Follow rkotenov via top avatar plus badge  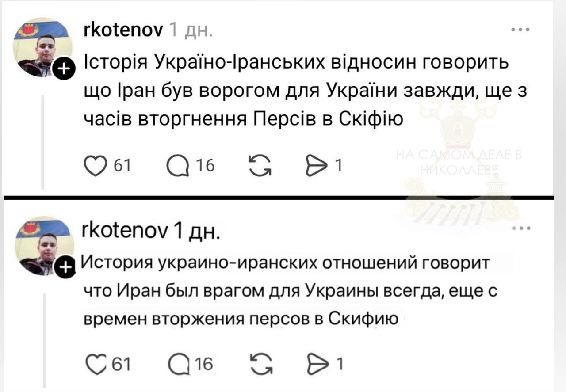63,69
